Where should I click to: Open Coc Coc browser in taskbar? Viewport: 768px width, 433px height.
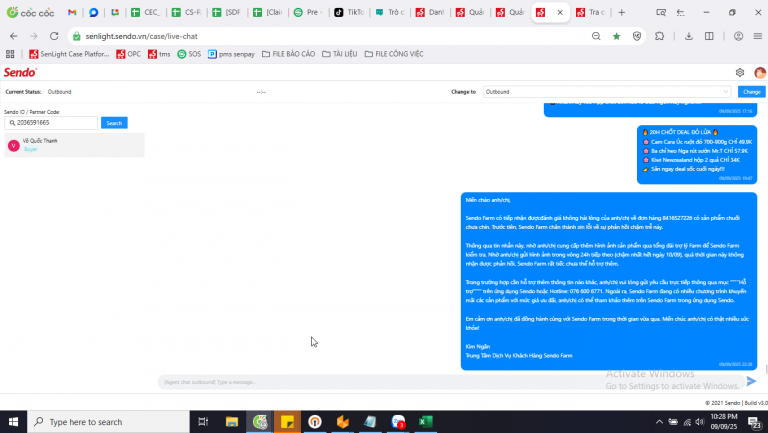260,422
